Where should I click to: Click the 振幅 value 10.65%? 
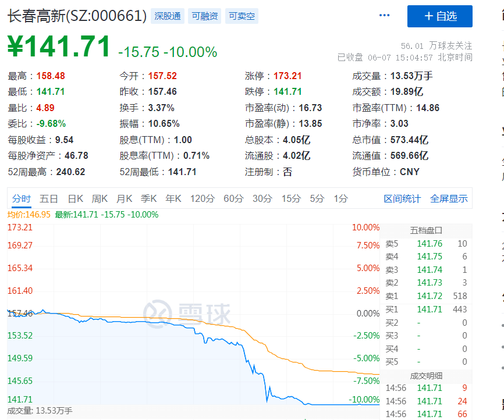(164, 123)
